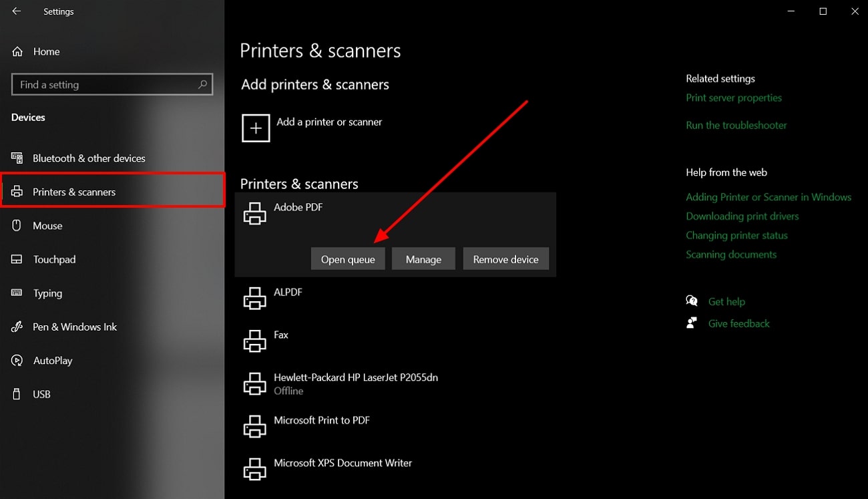Select the Pen & Windows Ink icon
The height and width of the screenshot is (499, 868).
point(17,327)
